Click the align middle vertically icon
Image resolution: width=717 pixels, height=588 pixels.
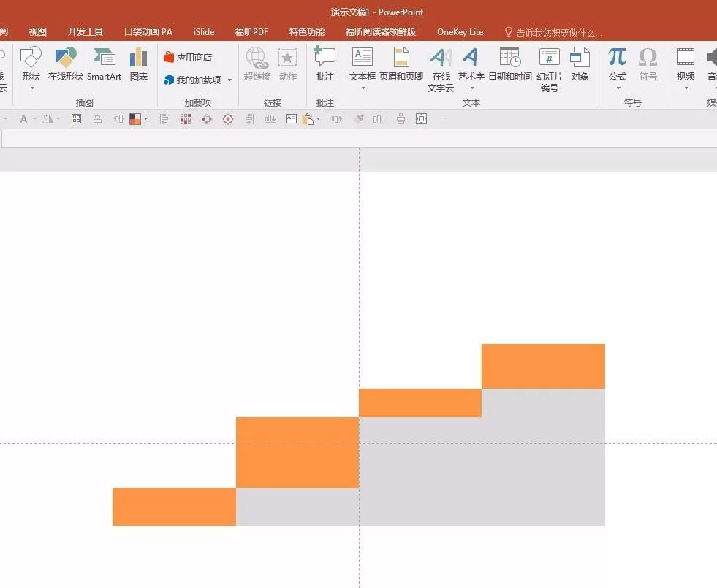tap(118, 119)
